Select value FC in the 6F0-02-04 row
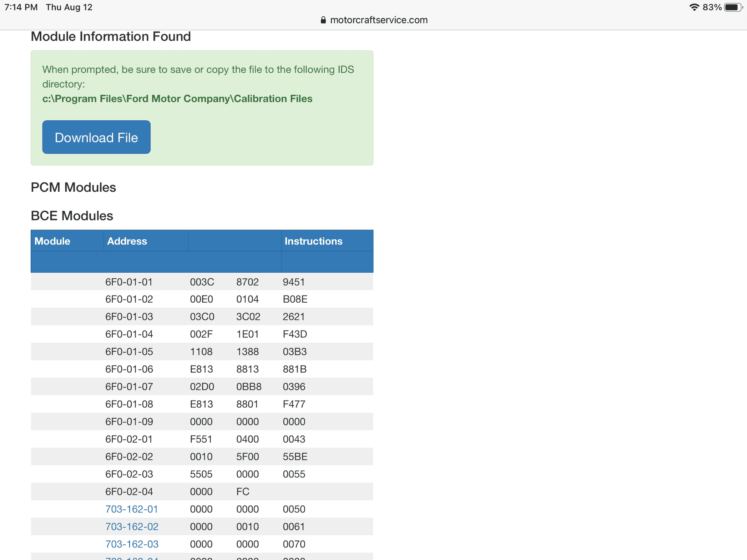 243,492
